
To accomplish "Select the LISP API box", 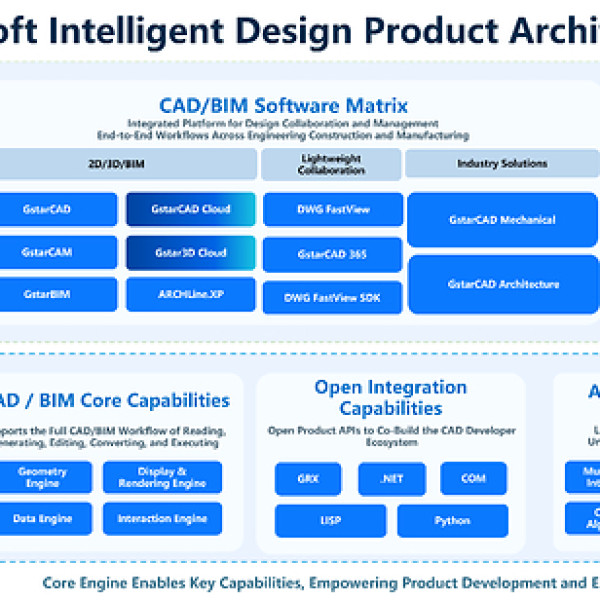I will point(331,521).
